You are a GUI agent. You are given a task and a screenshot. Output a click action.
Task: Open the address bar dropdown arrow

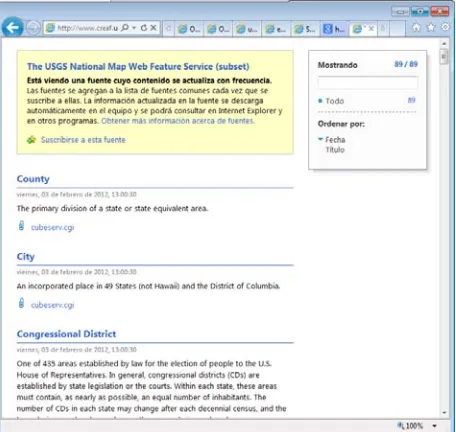(x=134, y=28)
